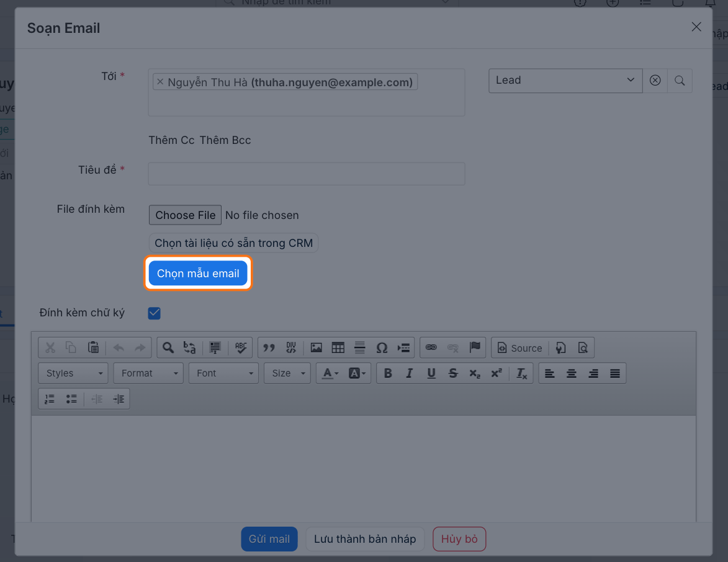Close the Soạn Email dialog

point(696,27)
